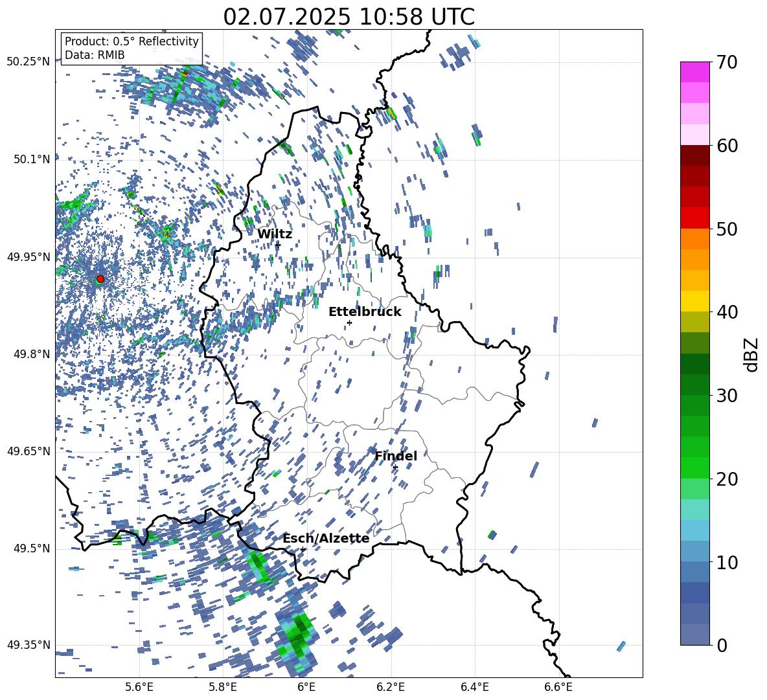Click the colorbar tick label 20

coord(726,479)
